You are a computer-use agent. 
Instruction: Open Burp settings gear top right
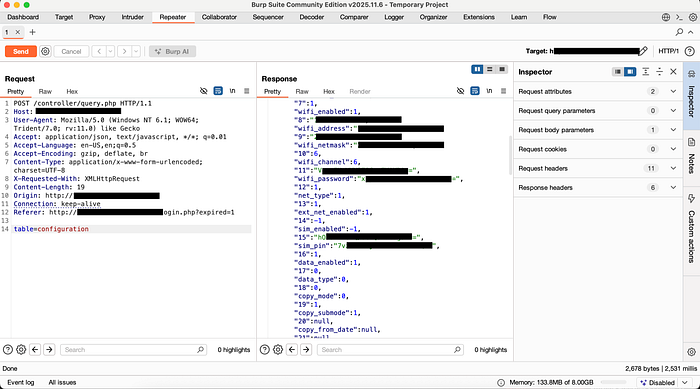click(692, 17)
